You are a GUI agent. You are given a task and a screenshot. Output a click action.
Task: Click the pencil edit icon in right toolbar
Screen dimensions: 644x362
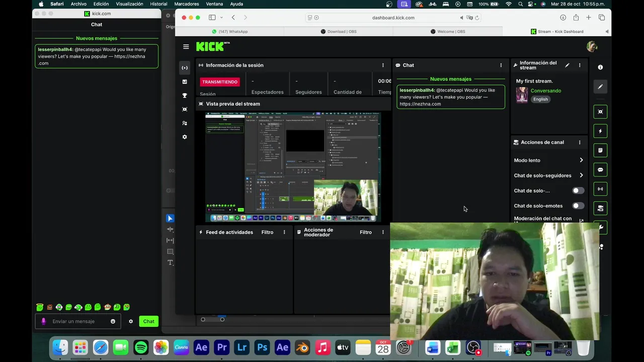600,86
